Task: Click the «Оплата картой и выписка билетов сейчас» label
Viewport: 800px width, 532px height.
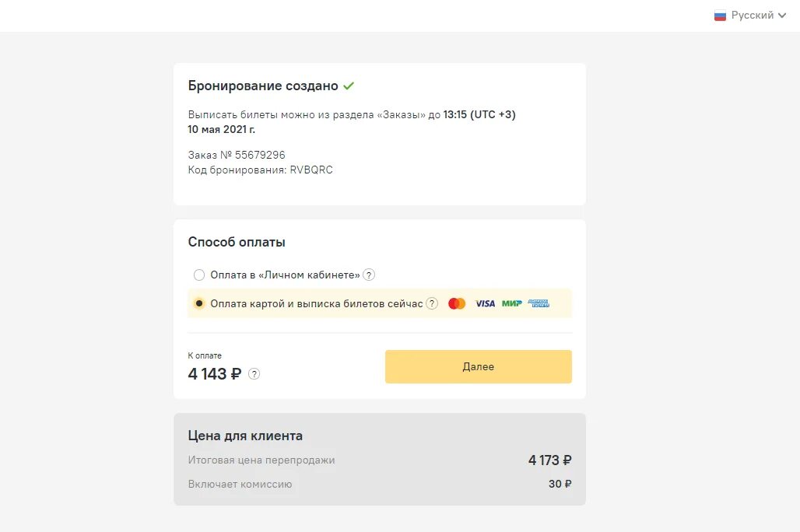Action: 316,303
